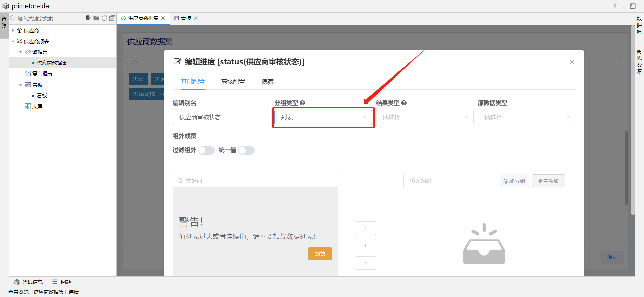Open the 分组类型 dropdown showing 列表
Image resolution: width=644 pixels, height=297 pixels.
323,117
